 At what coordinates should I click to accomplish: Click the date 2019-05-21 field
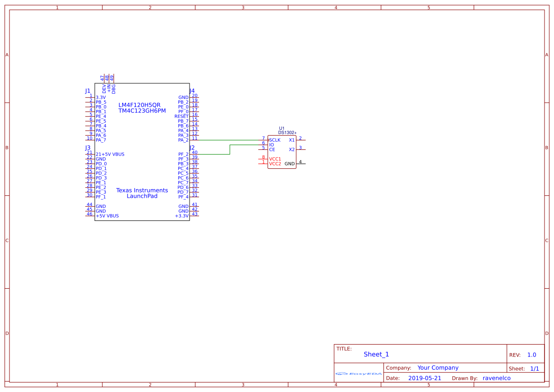[x=425, y=378]
